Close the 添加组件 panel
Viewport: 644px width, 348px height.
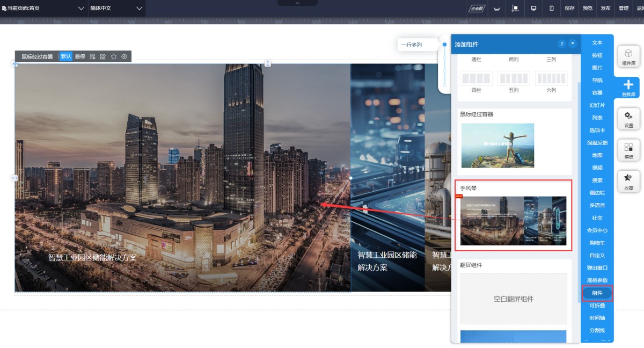(x=573, y=44)
